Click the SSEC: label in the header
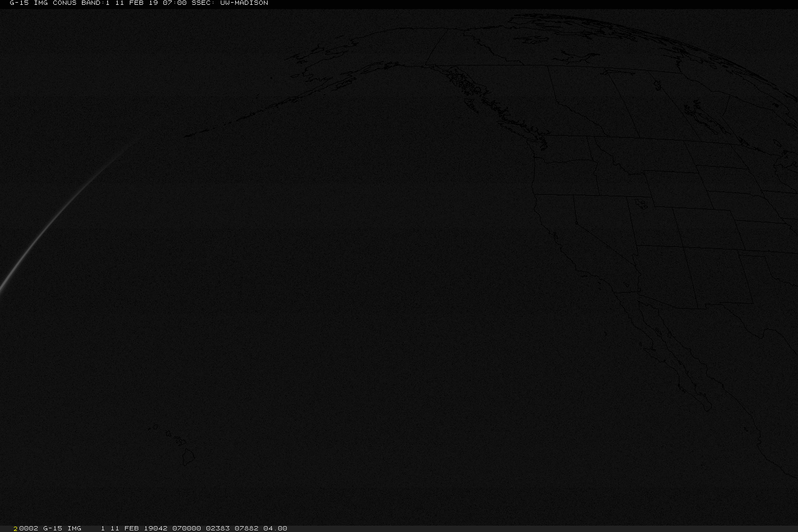The width and height of the screenshot is (798, 532). tap(203, 3)
